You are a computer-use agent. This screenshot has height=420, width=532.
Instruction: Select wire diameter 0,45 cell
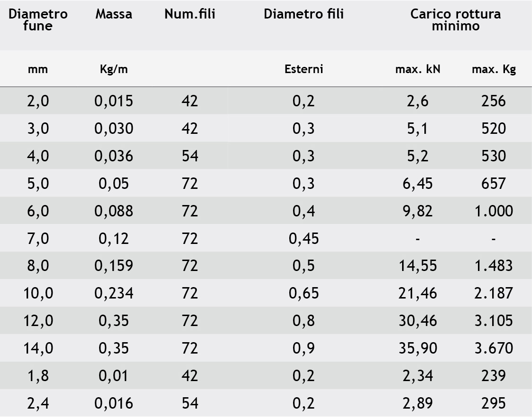(x=303, y=238)
